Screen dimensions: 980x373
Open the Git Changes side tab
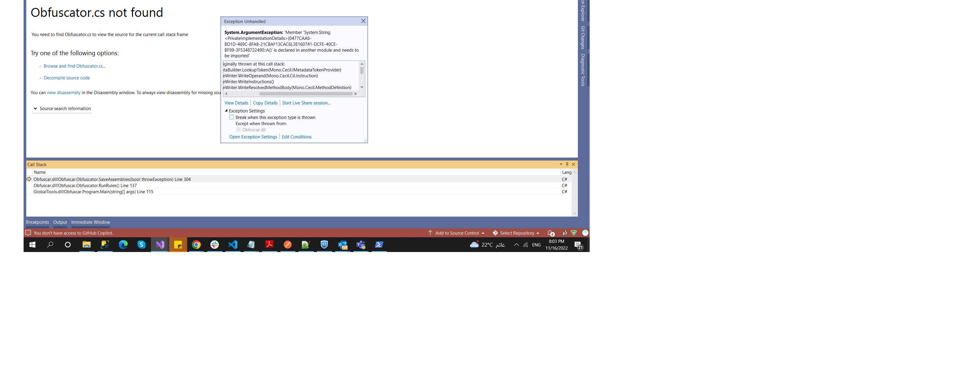click(583, 37)
